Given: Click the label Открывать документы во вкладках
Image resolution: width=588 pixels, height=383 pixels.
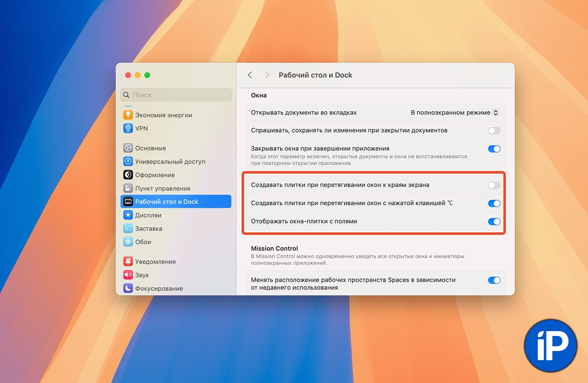Looking at the screenshot, I should [x=304, y=113].
